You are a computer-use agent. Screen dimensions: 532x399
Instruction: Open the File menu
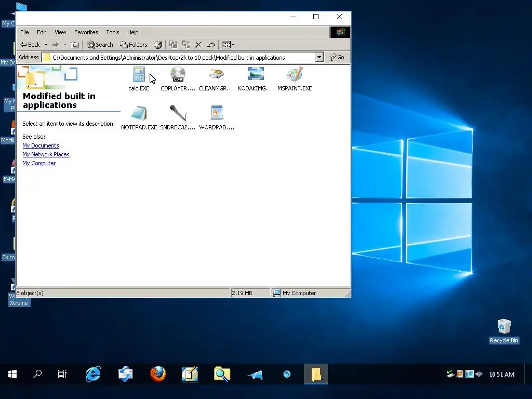pyautogui.click(x=24, y=32)
